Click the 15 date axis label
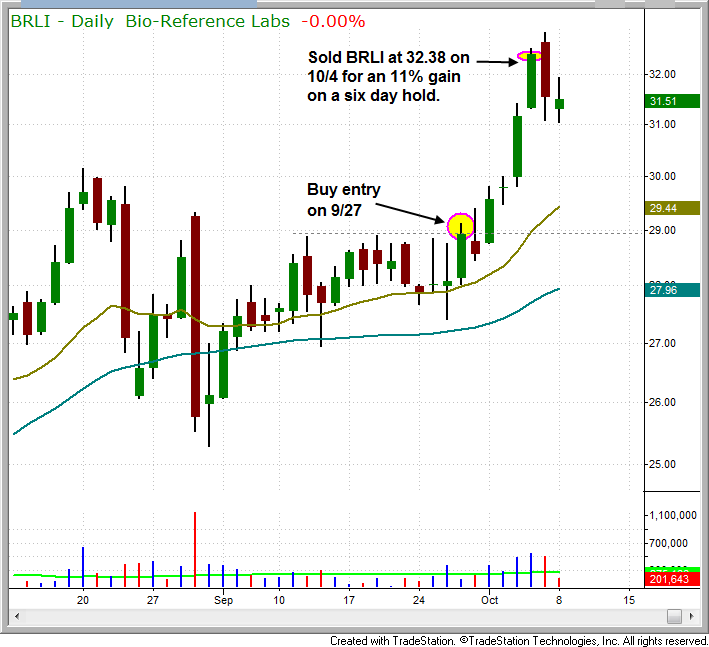 (x=629, y=600)
